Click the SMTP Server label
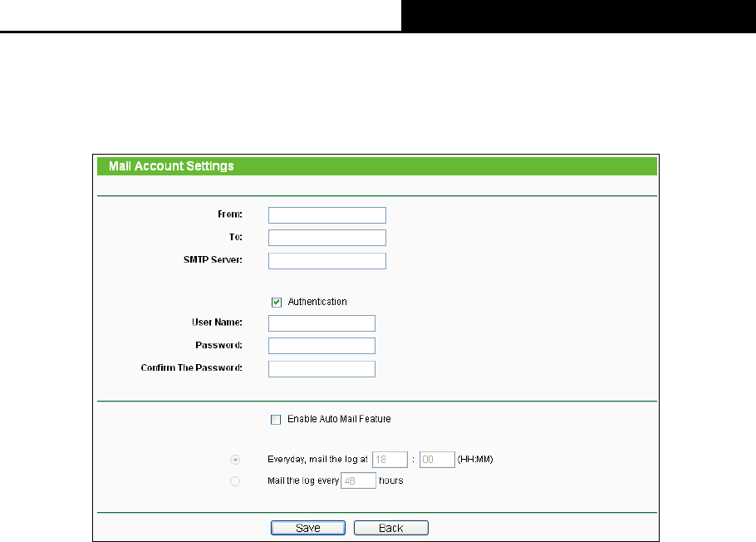 [213, 259]
